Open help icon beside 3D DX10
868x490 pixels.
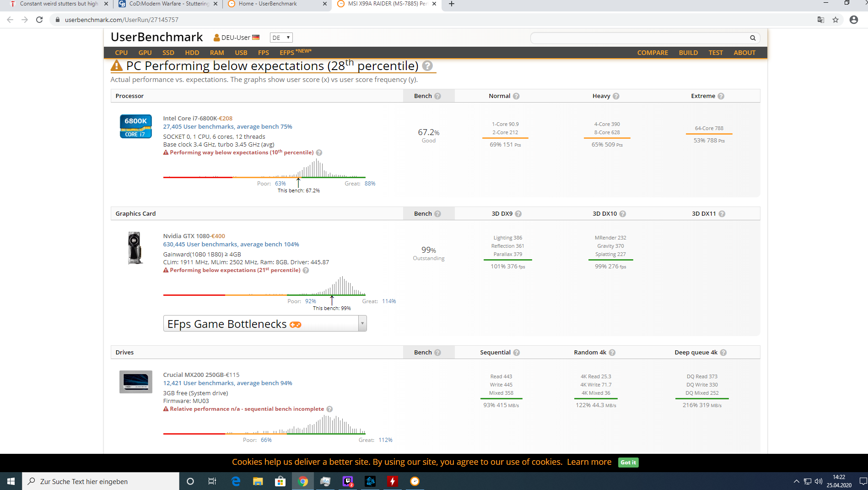(622, 214)
